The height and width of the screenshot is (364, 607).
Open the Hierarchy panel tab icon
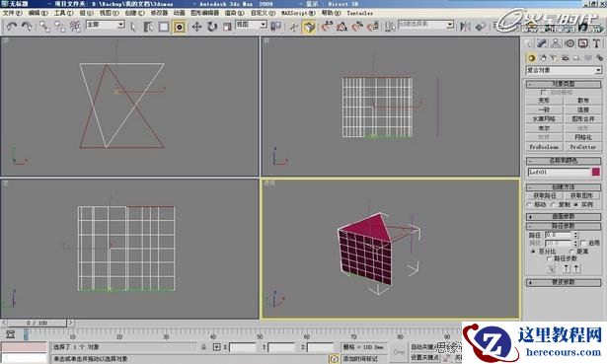click(556, 43)
